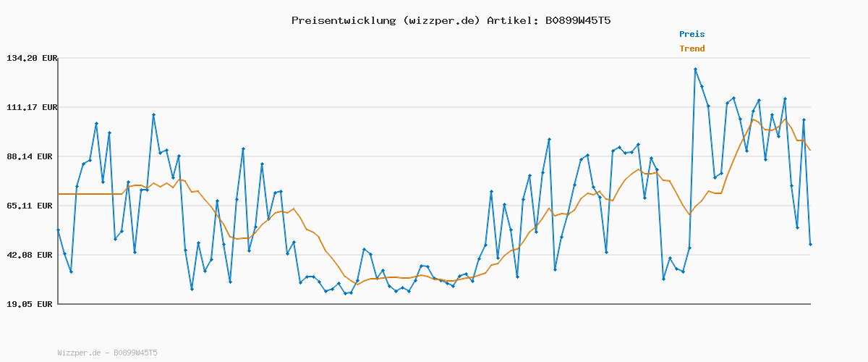Select "(wizzper.de)" in the chart title
868x362 pixels.
coord(441,20)
